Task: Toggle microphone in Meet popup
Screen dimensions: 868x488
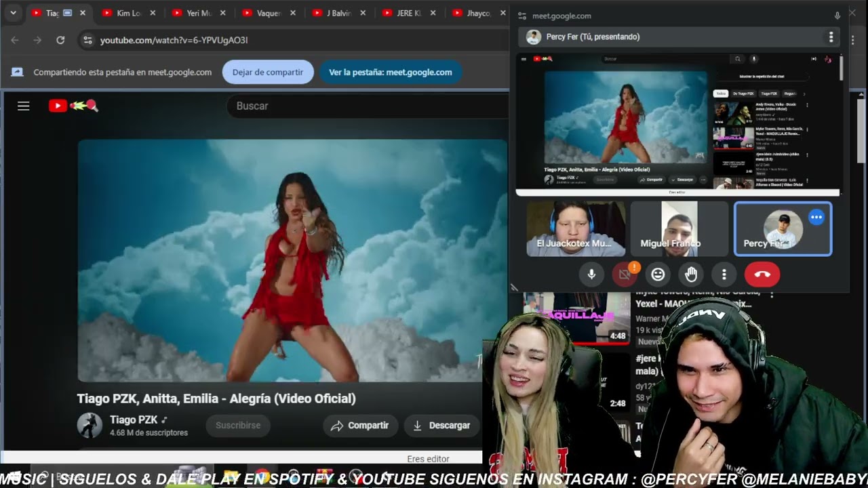Action: (591, 274)
